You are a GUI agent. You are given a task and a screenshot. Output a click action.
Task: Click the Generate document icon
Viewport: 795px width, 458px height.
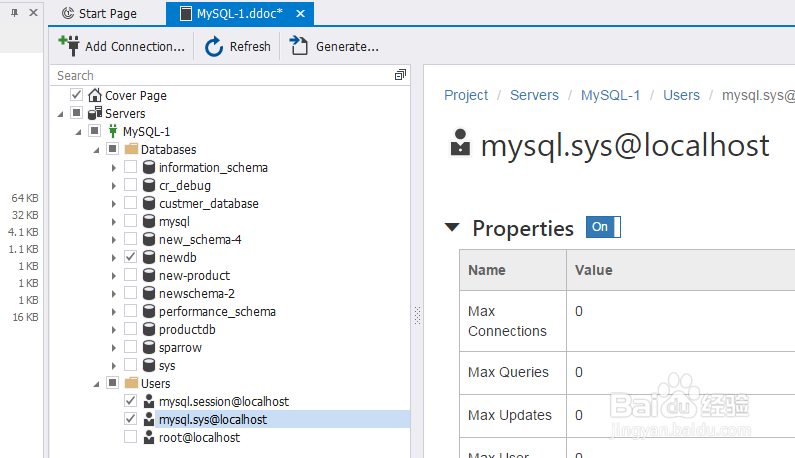tap(299, 46)
